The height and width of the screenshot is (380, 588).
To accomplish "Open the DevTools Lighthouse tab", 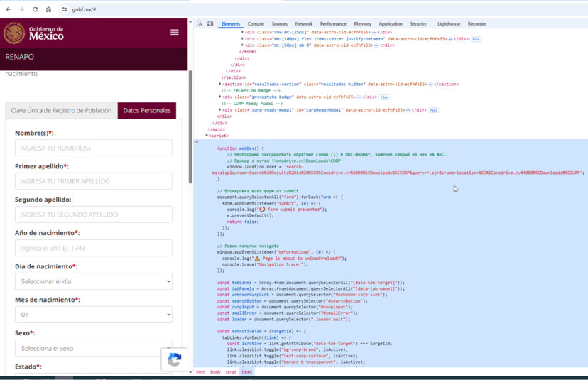I will [x=449, y=23].
